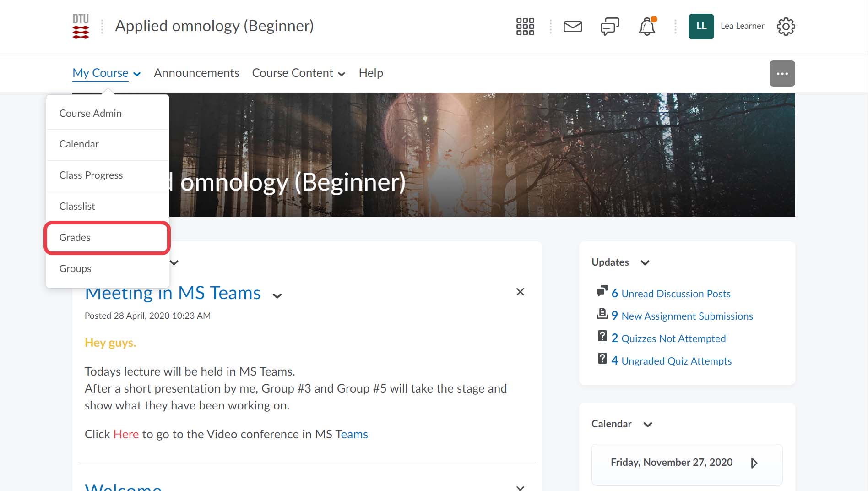Click the Updates widget heading
868x491 pixels.
[x=610, y=262]
